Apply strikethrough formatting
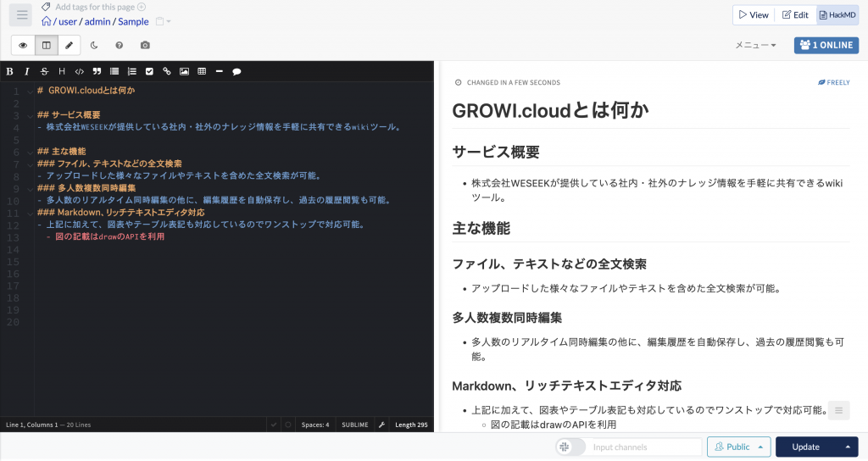 [44, 71]
